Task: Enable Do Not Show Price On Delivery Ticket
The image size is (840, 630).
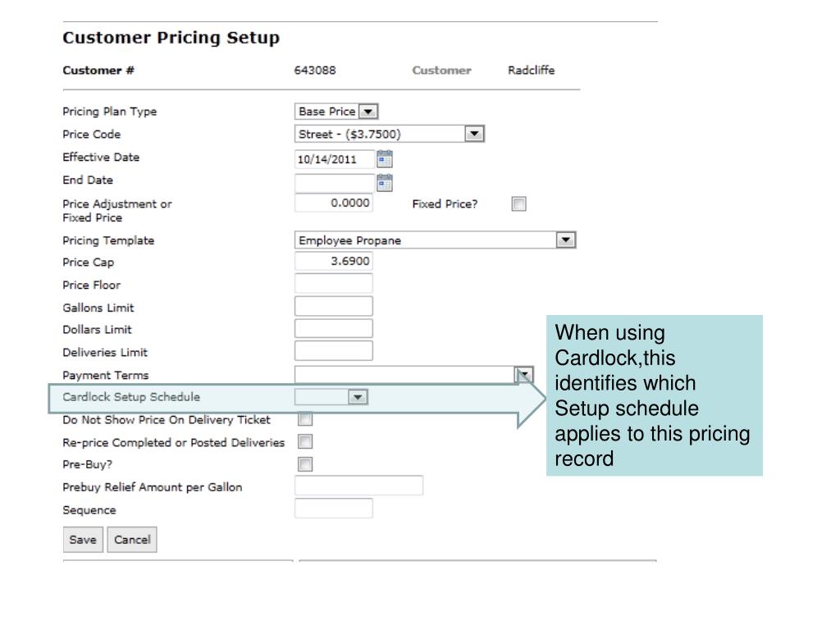Action: click(x=305, y=419)
